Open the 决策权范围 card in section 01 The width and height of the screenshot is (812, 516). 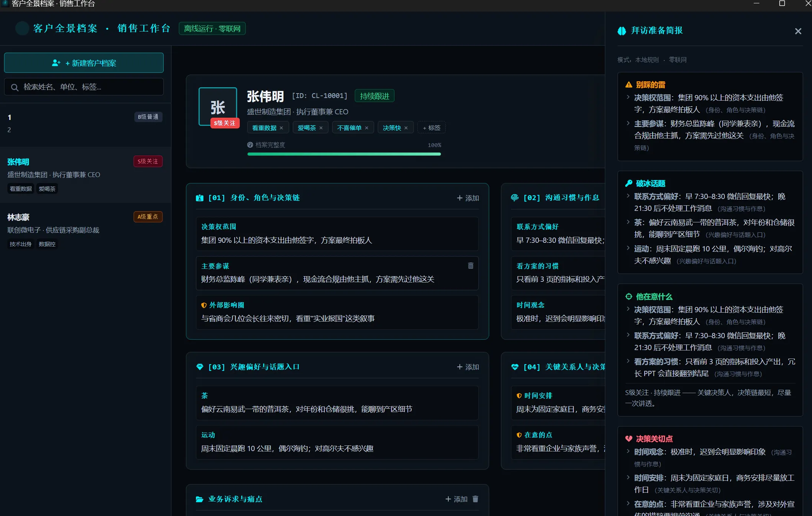[x=337, y=234]
